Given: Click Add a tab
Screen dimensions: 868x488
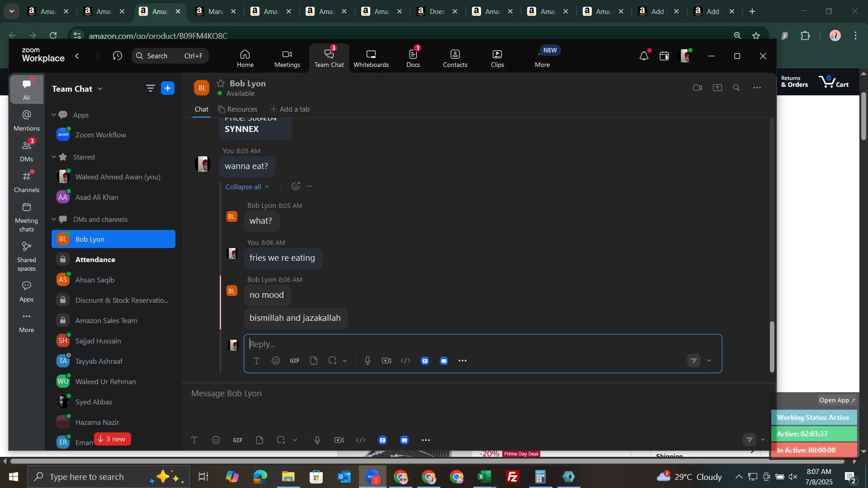Looking at the screenshot, I should (x=290, y=109).
